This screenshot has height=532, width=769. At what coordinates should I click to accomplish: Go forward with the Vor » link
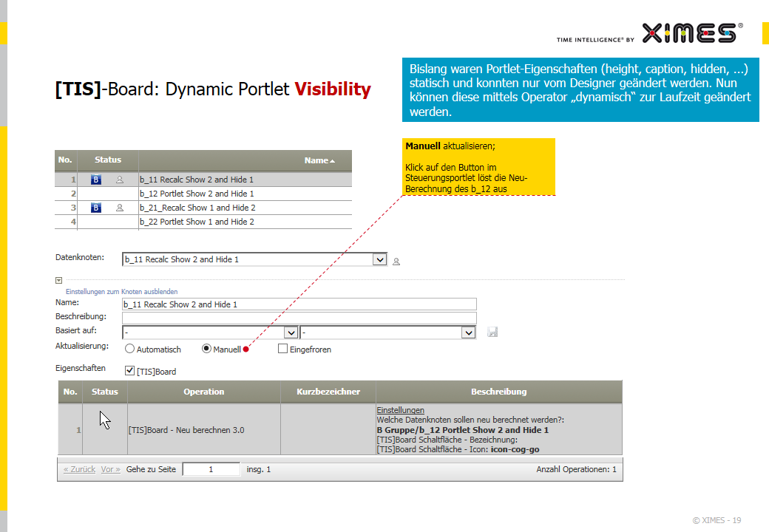coord(111,469)
